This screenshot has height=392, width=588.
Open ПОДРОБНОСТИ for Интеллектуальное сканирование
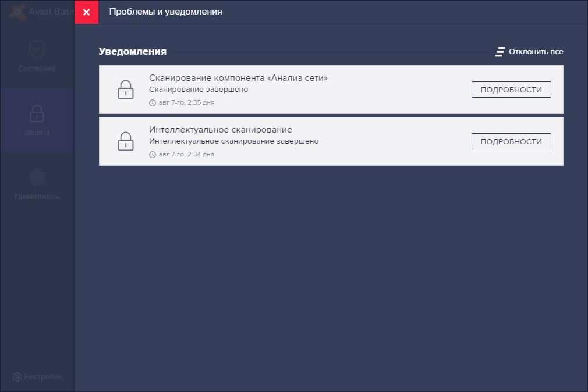(x=511, y=141)
